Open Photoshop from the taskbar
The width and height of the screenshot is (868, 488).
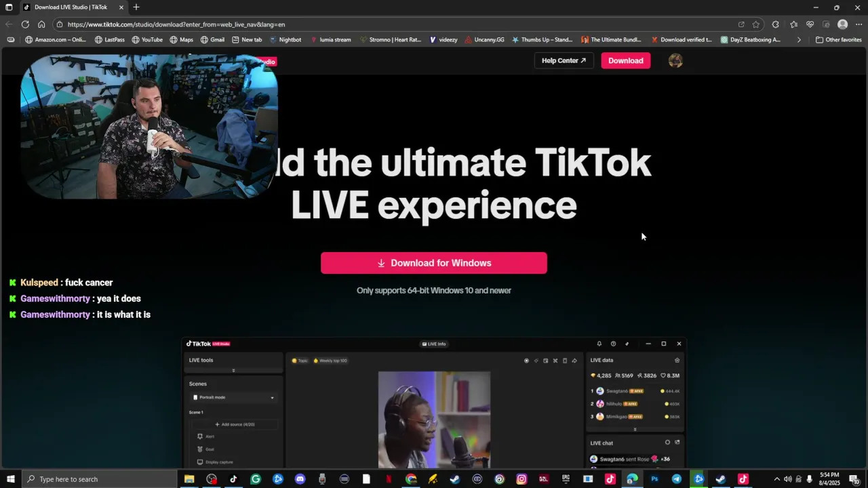click(x=654, y=479)
